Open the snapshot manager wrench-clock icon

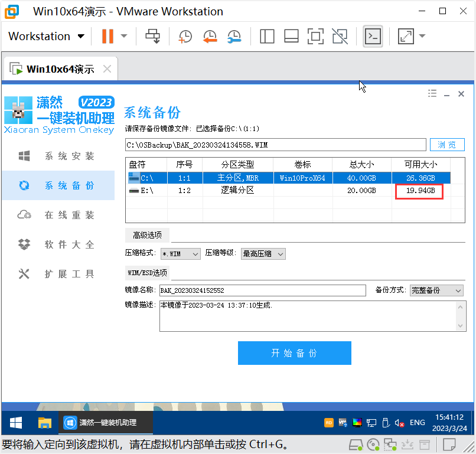234,37
